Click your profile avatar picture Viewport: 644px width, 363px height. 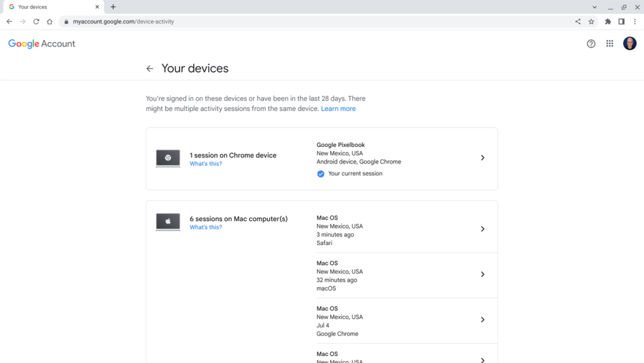point(629,43)
